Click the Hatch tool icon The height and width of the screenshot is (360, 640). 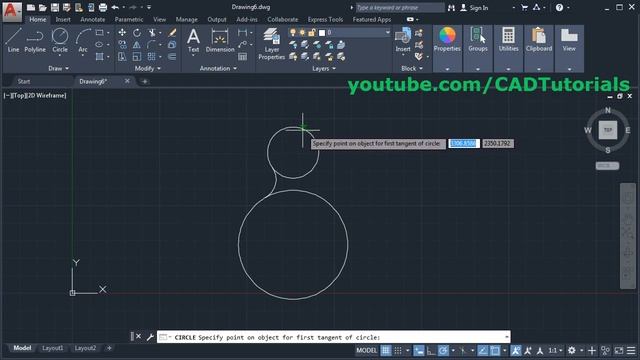[99, 57]
